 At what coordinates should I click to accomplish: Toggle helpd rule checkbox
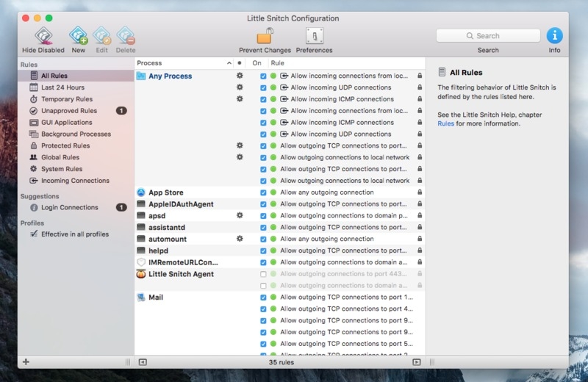coord(263,251)
